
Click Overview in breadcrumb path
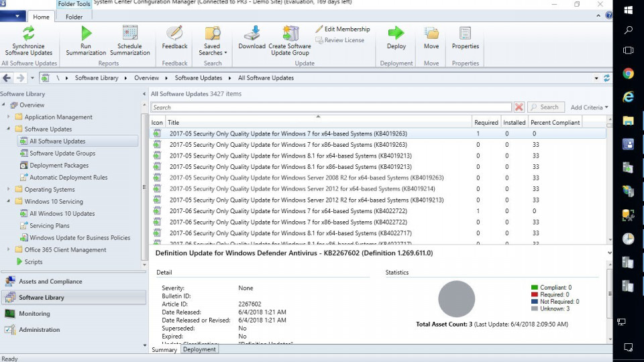pos(147,78)
